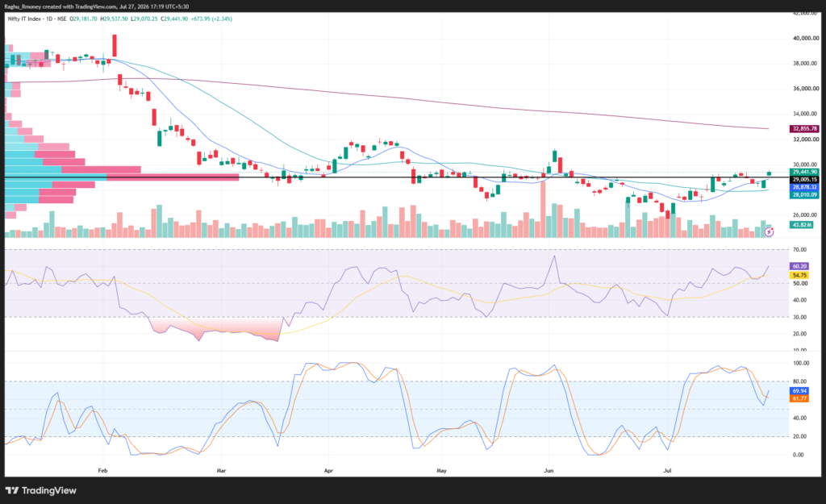The image size is (826, 504).
Task: Click the May label on time axis
Action: pyautogui.click(x=441, y=471)
